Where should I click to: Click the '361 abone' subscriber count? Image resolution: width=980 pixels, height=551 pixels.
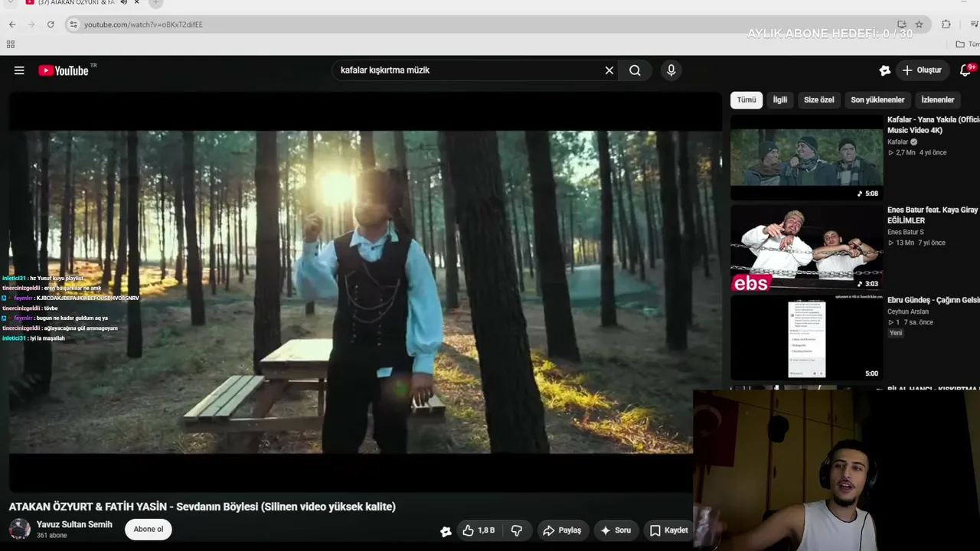[52, 536]
